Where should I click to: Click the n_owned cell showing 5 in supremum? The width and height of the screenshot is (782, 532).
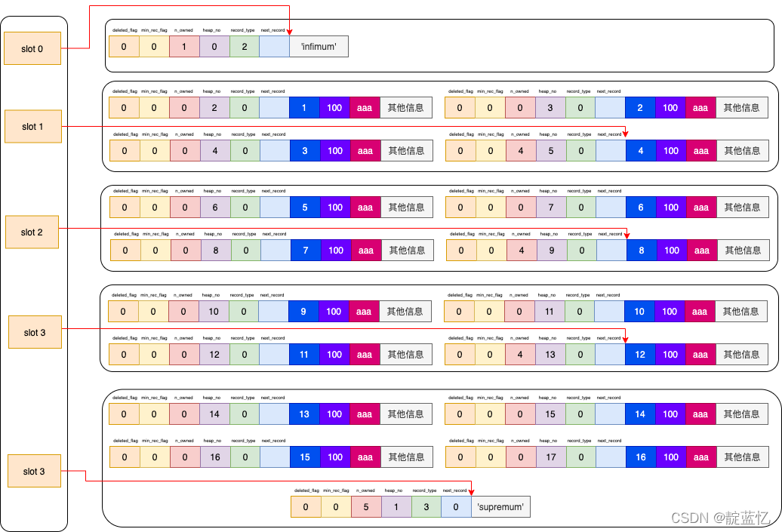pos(366,506)
